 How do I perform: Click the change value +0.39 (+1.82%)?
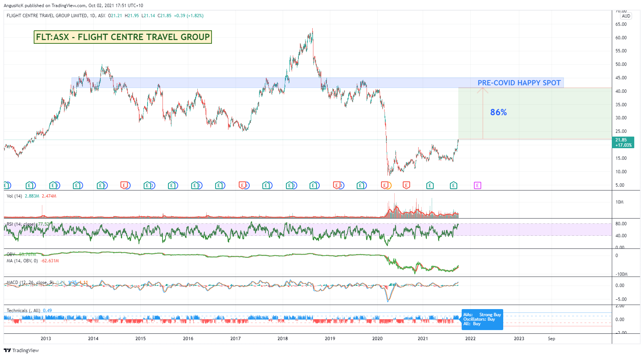coord(189,16)
